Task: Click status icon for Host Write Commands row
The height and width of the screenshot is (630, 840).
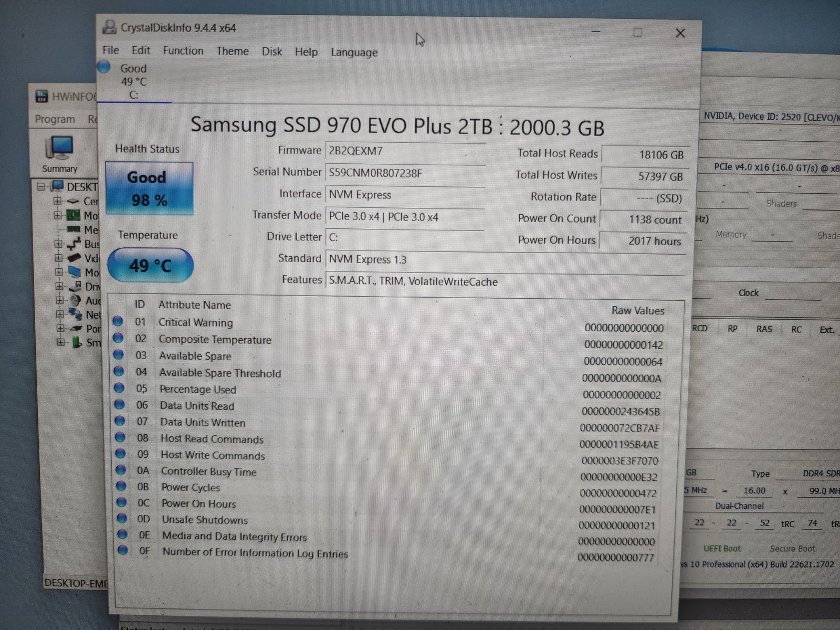Action: tap(120, 453)
